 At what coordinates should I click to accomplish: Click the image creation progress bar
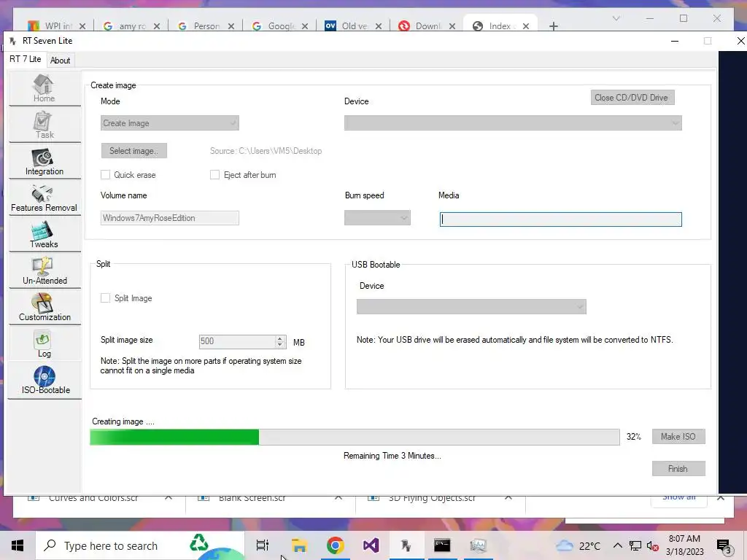point(355,437)
